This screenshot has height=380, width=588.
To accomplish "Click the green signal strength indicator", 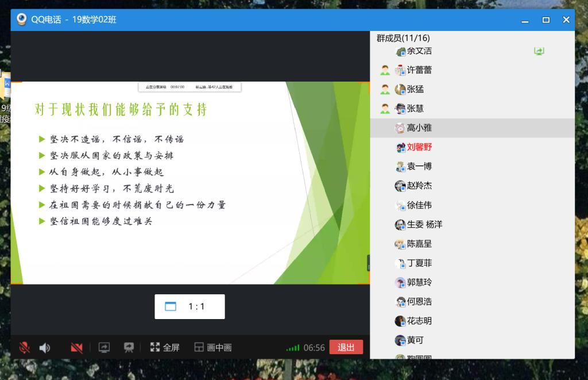I will pyautogui.click(x=293, y=348).
